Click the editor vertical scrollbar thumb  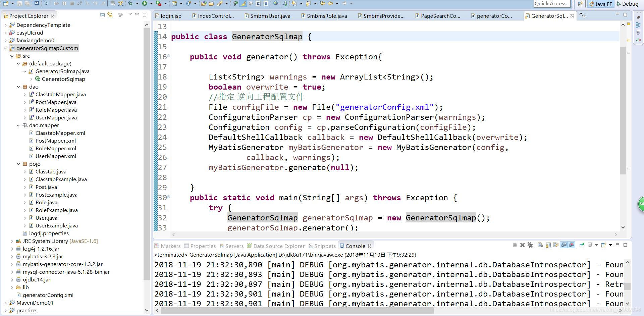pyautogui.click(x=623, y=111)
